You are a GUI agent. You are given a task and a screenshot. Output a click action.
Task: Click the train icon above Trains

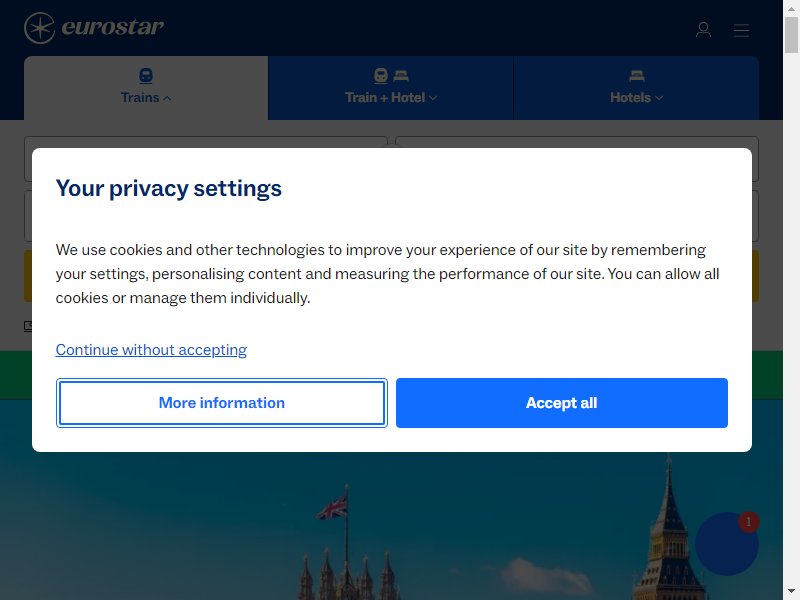point(146,76)
